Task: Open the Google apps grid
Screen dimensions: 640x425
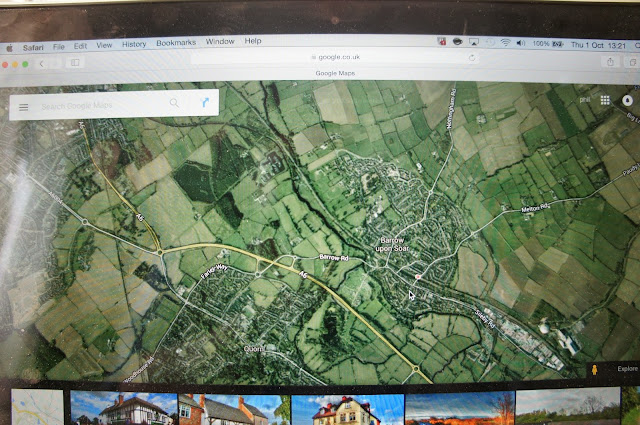Action: click(x=605, y=100)
